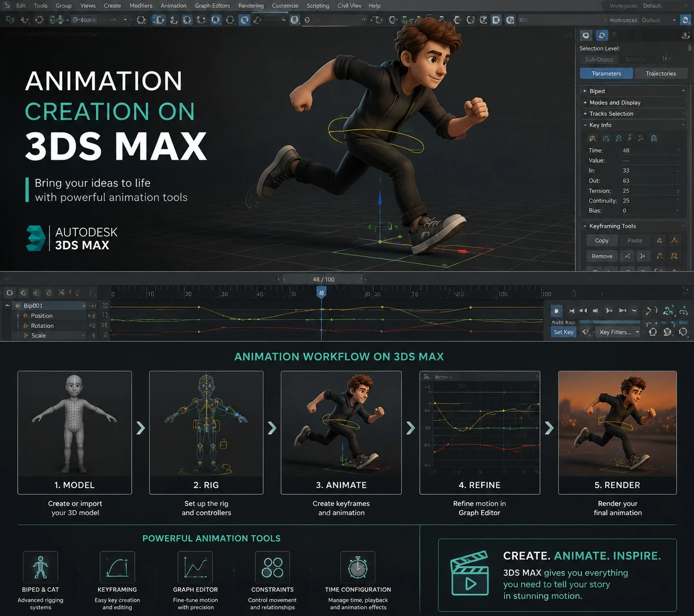Click the Copy keyframing button
The image size is (694, 616).
pyautogui.click(x=602, y=240)
